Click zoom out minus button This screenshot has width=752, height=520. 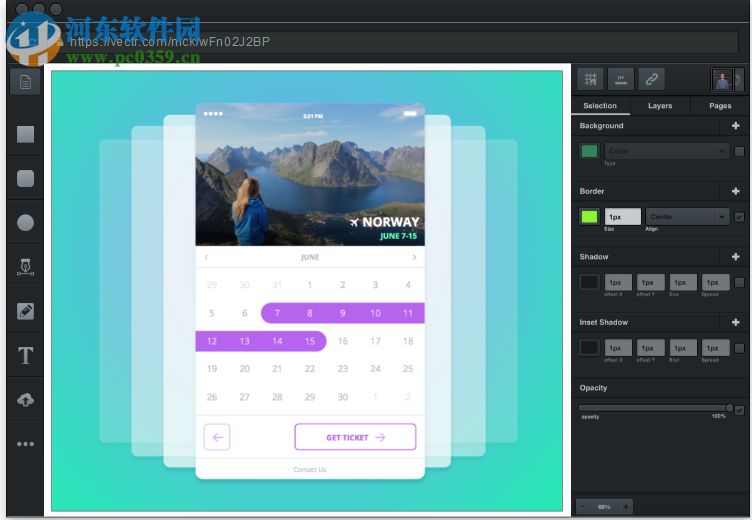583,507
